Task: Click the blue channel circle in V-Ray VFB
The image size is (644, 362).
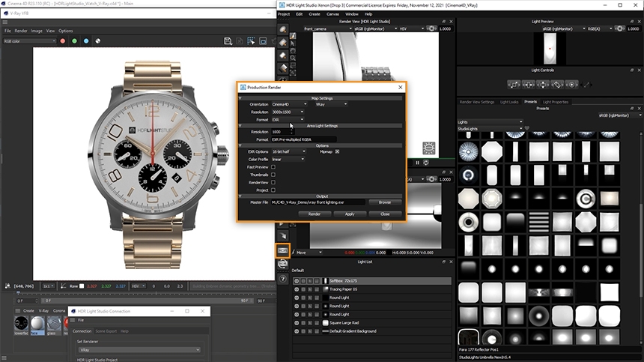Action: click(x=86, y=41)
